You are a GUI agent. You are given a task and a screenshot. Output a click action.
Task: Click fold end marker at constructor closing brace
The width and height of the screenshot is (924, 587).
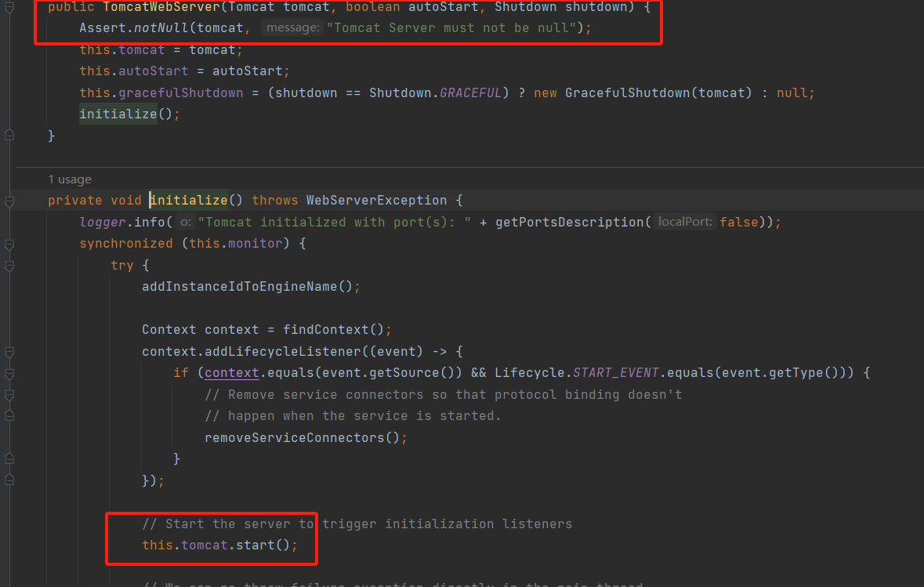point(9,135)
